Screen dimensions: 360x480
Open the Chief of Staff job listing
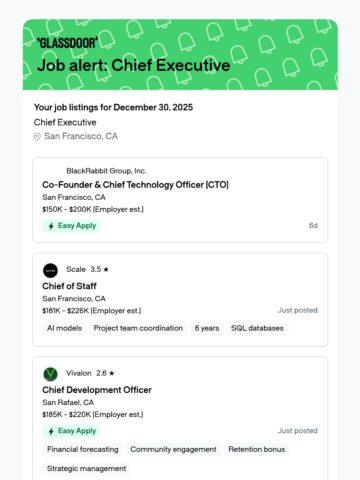tap(69, 286)
